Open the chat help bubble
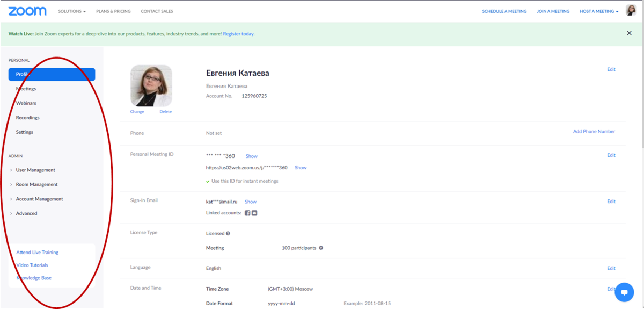 624,293
